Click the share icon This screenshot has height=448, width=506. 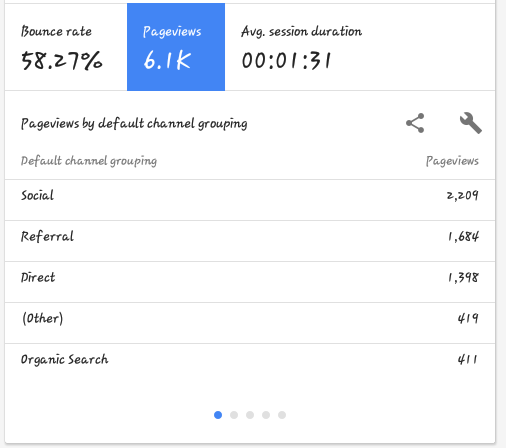(x=415, y=123)
